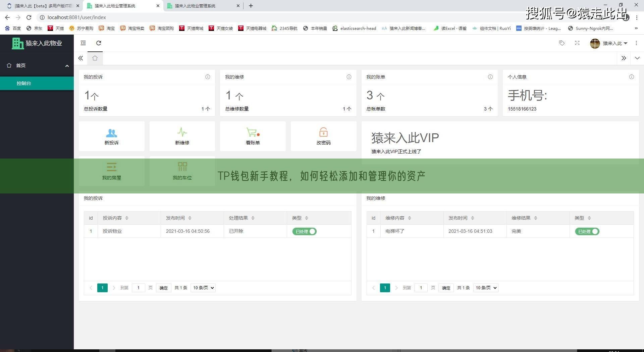The image size is (644, 352).
Task: Open 百度 bookmark
Action: pos(13,28)
